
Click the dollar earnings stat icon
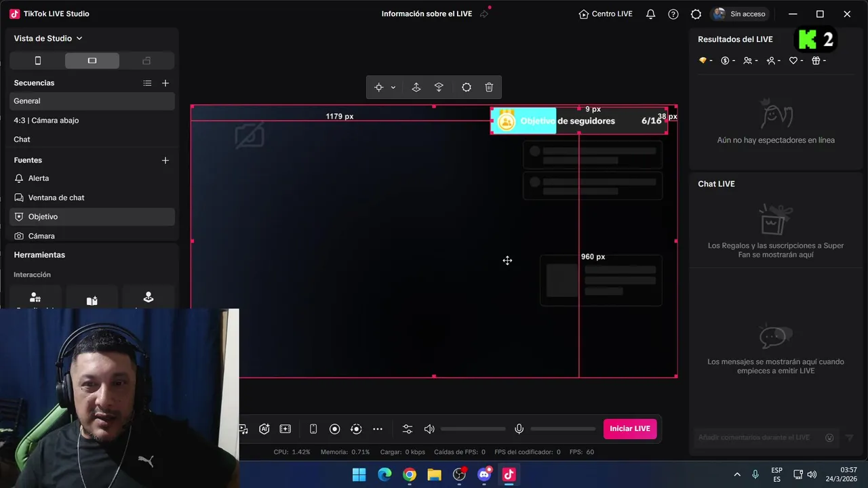click(x=725, y=60)
